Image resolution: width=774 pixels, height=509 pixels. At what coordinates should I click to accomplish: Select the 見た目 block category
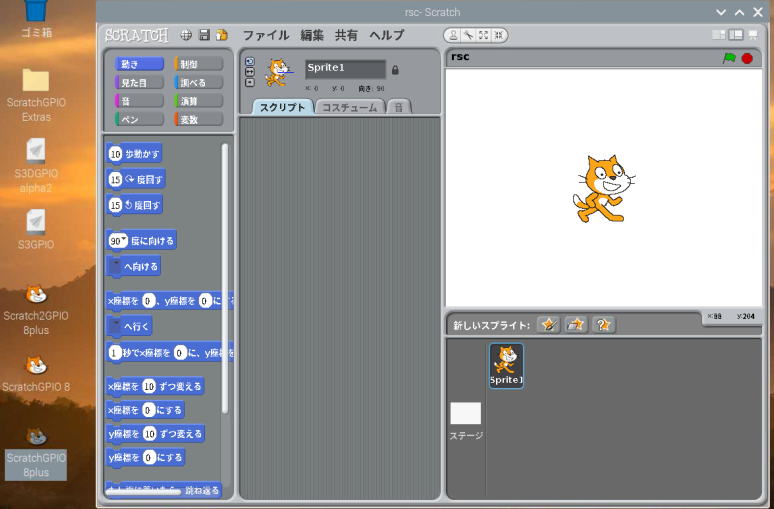pyautogui.click(x=139, y=82)
